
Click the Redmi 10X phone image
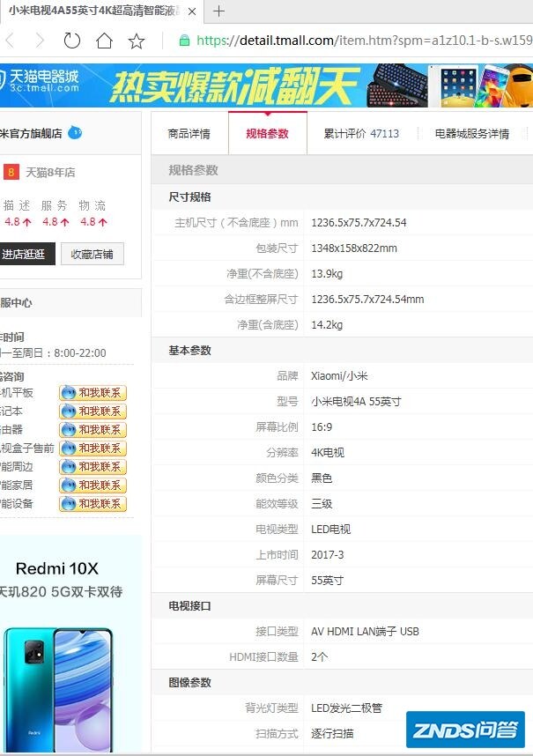click(x=58, y=691)
